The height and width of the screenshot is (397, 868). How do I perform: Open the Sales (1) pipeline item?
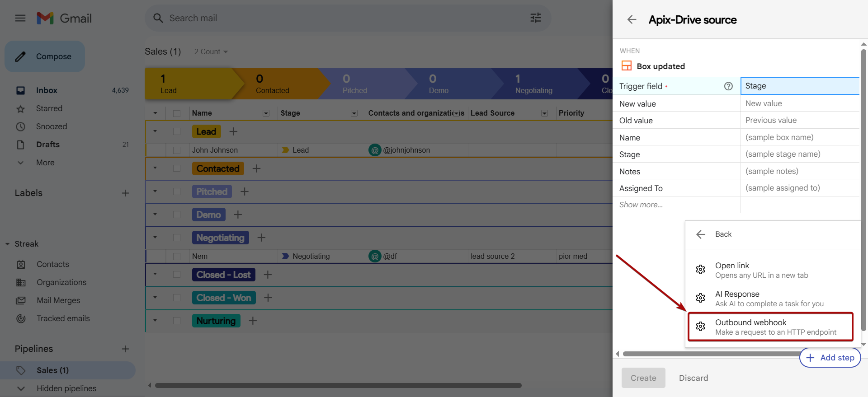click(68, 370)
